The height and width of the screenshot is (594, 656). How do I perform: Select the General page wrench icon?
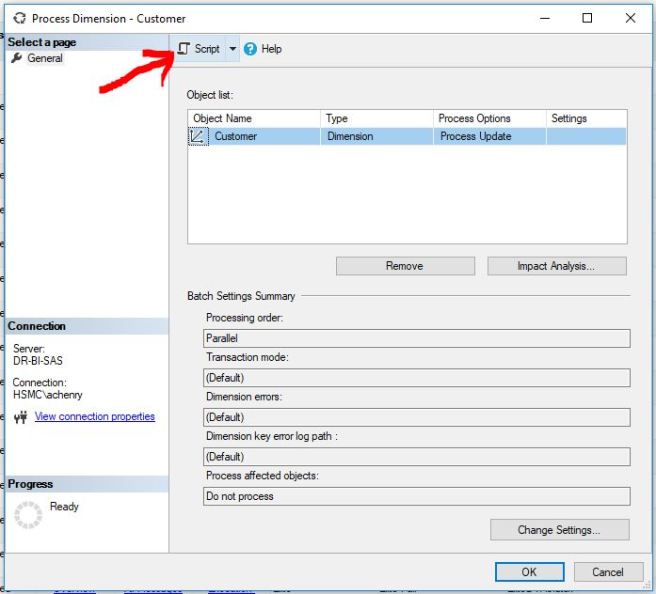tap(16, 59)
